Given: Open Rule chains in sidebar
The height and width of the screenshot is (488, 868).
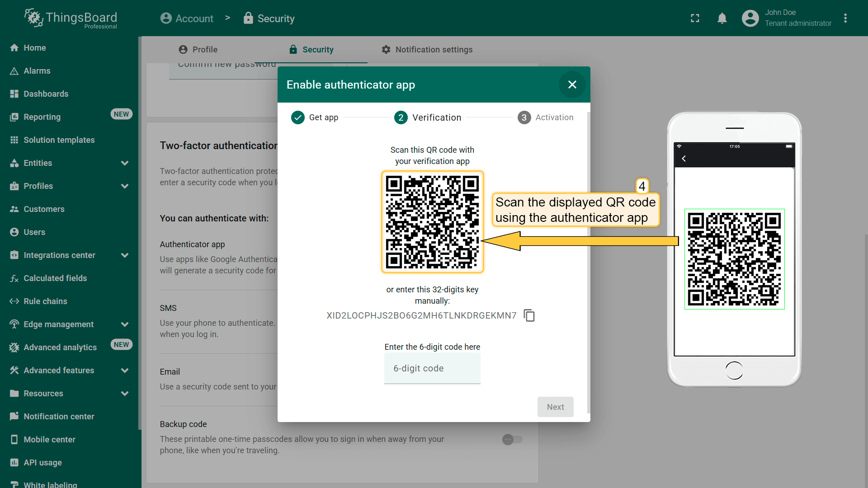Looking at the screenshot, I should click(45, 301).
